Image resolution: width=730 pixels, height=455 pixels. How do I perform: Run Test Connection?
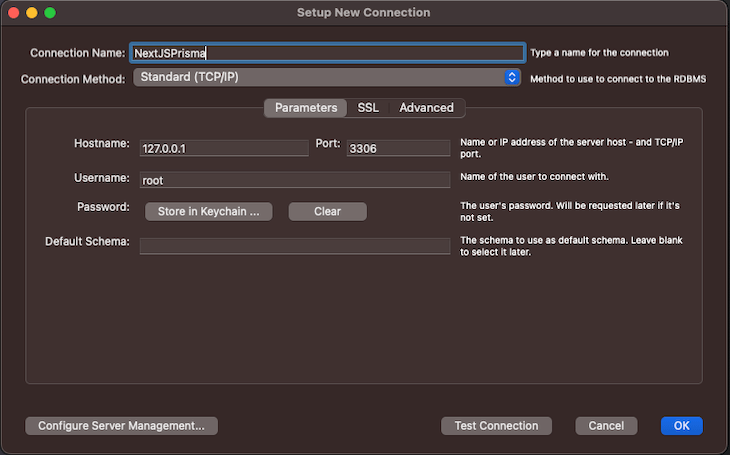click(x=496, y=426)
